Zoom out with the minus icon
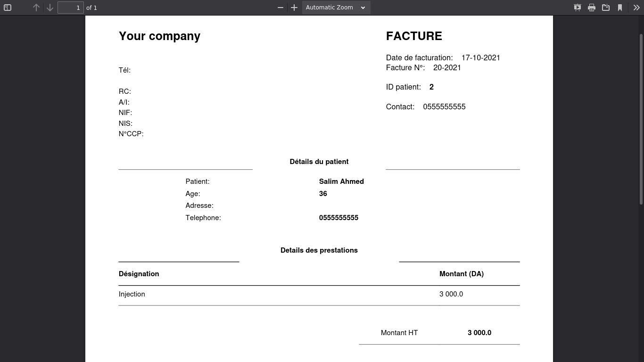The width and height of the screenshot is (644, 362). click(x=281, y=8)
